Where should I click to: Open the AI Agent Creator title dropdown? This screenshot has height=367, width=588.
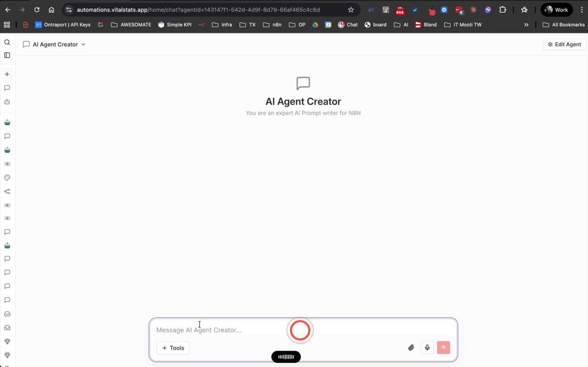tap(83, 44)
